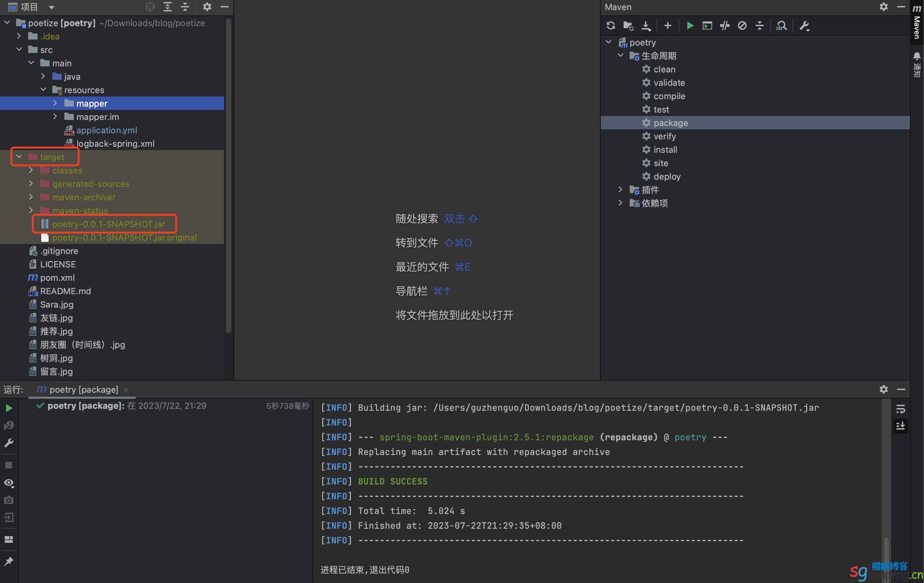Image resolution: width=924 pixels, height=583 pixels.
Task: Open project panel gear options
Action: pos(207,6)
